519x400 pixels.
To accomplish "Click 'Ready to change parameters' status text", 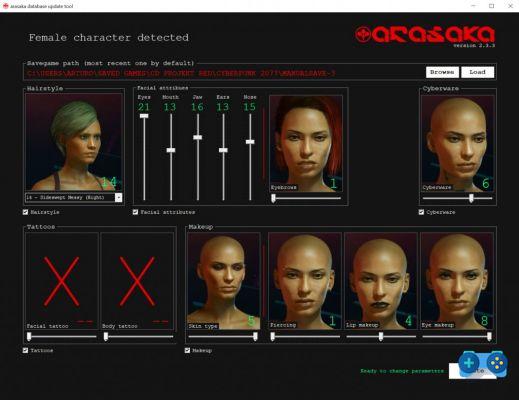I will pyautogui.click(x=402, y=371).
